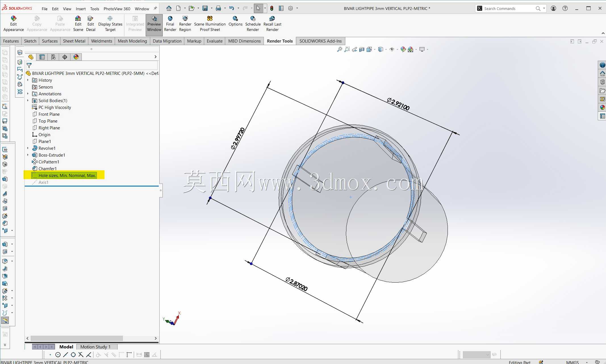Open Scene Illumination Proof Sheet
Image resolution: width=606 pixels, height=364 pixels.
[210, 24]
